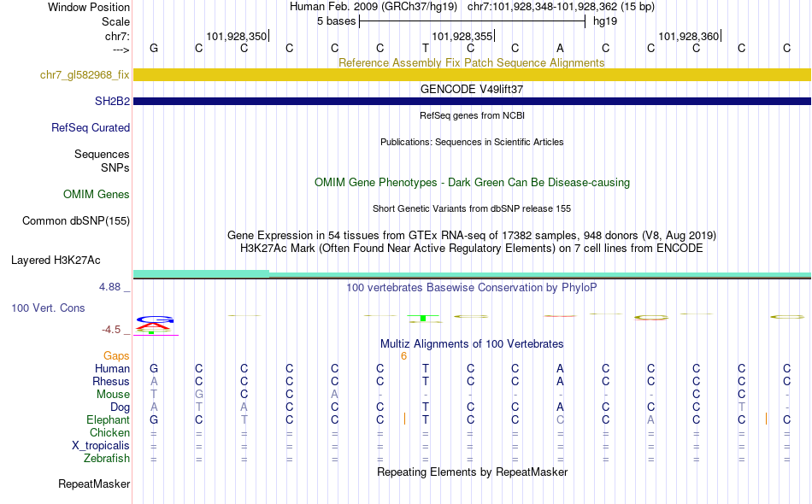Click Layered H3K27Ac track label
The image size is (812, 504).
tap(56, 261)
